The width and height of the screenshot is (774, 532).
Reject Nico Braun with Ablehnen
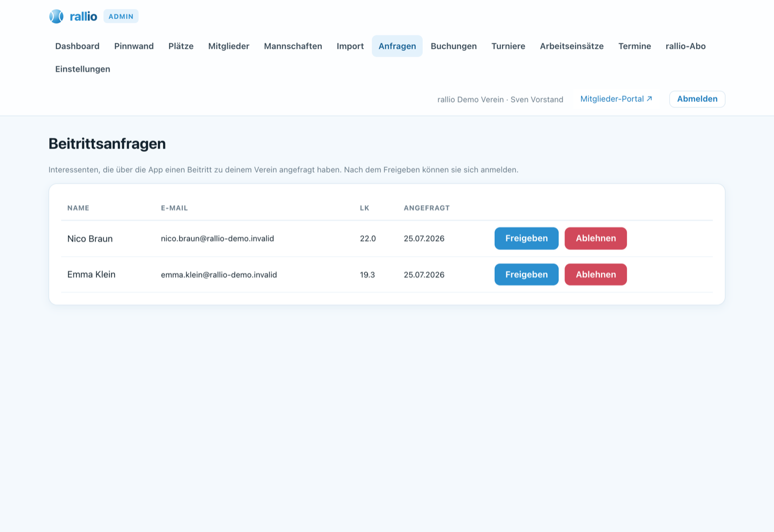coord(595,238)
